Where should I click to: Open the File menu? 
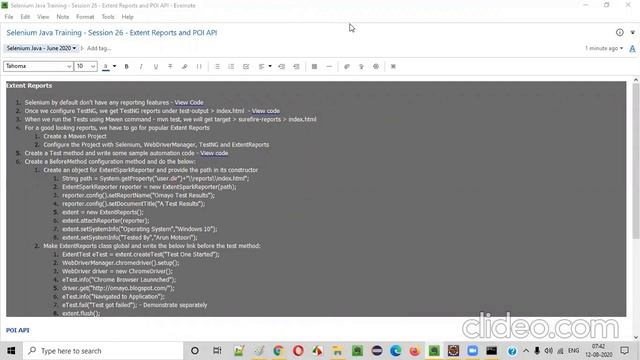[9, 17]
